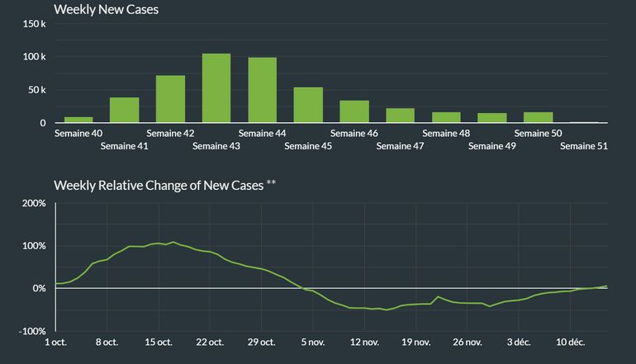Viewport: 636px width, 364px height.
Task: Click the Semaine 44 bar
Action: [263, 91]
